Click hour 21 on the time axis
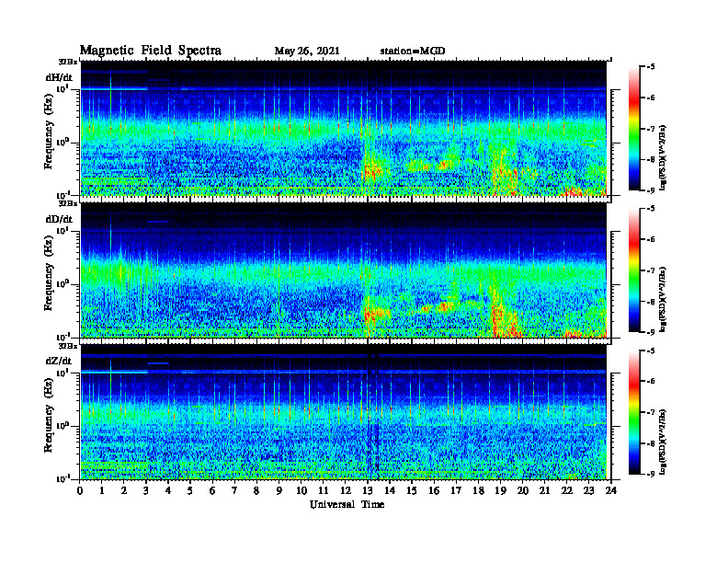728x563 pixels. click(544, 490)
